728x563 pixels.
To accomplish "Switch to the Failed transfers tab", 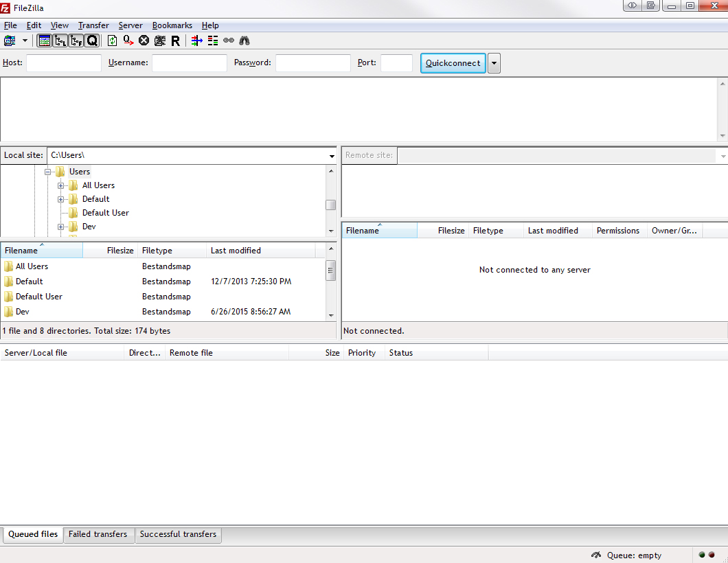I will [x=98, y=534].
